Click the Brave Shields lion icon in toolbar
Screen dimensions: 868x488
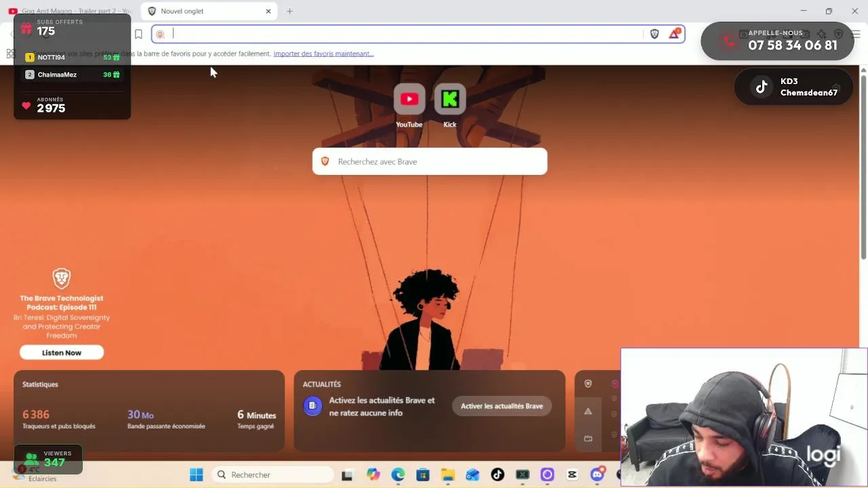[654, 34]
